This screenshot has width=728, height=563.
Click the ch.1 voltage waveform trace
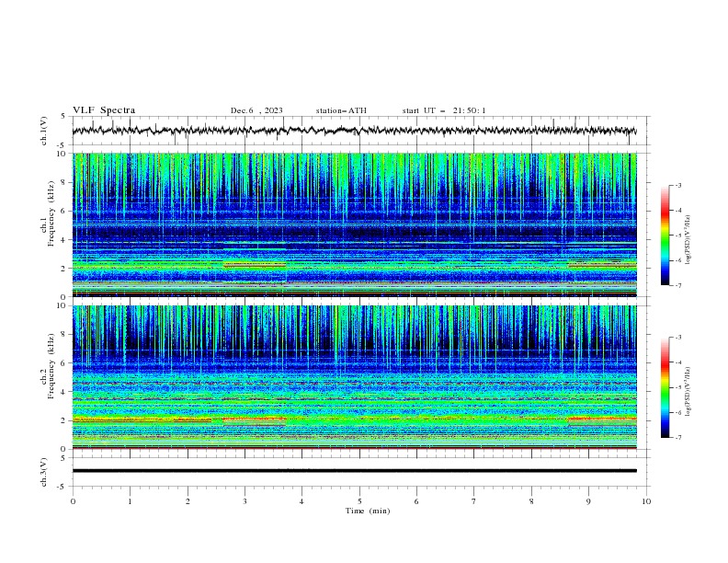pyautogui.click(x=354, y=131)
